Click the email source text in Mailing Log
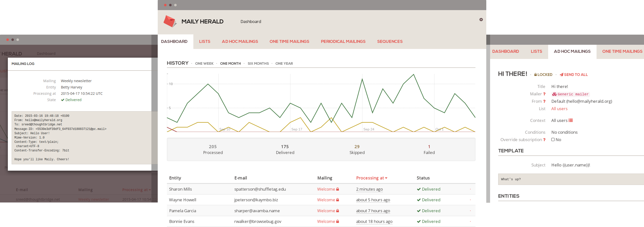Viewport: 644px width, 227px height. (84, 138)
